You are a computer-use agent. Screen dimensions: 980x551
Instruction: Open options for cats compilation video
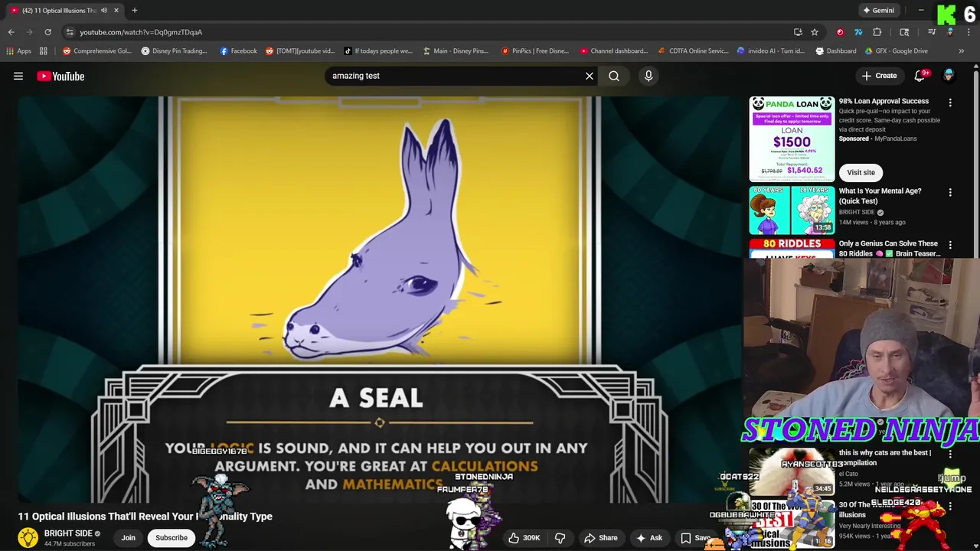pos(950,454)
